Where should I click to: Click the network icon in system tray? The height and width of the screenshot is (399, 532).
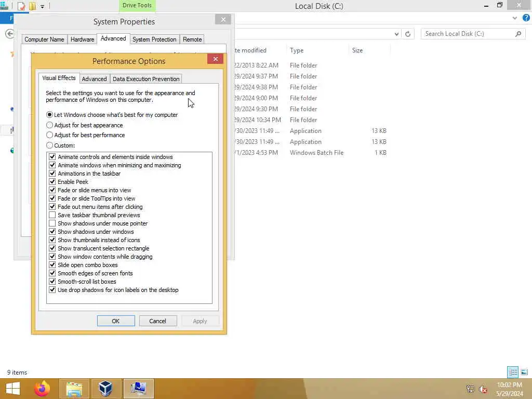(470, 389)
